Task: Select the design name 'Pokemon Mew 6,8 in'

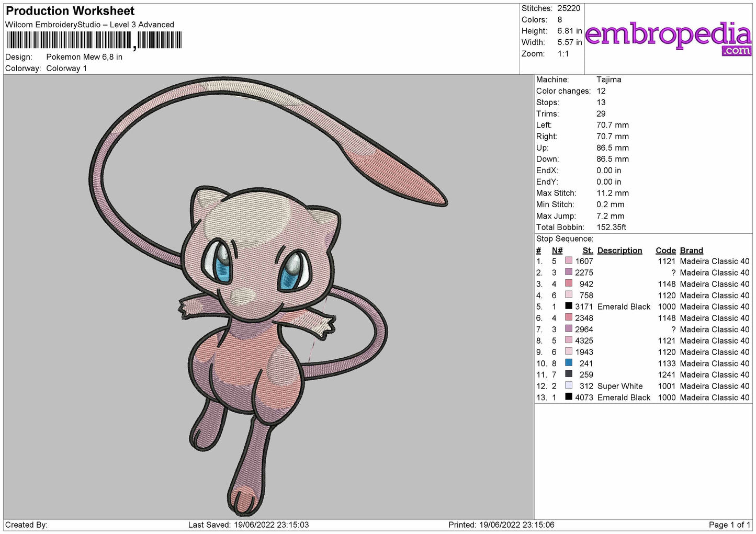Action: click(x=84, y=57)
